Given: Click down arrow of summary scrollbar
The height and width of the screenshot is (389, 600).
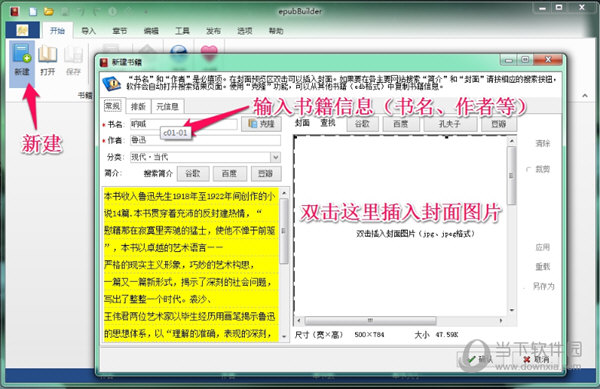Looking at the screenshot, I should tap(284, 337).
